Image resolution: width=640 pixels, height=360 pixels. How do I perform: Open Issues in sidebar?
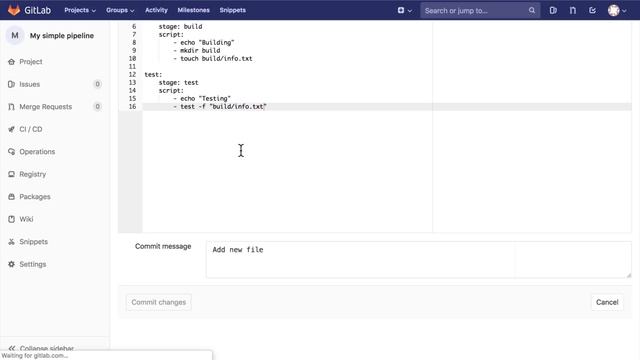30,84
